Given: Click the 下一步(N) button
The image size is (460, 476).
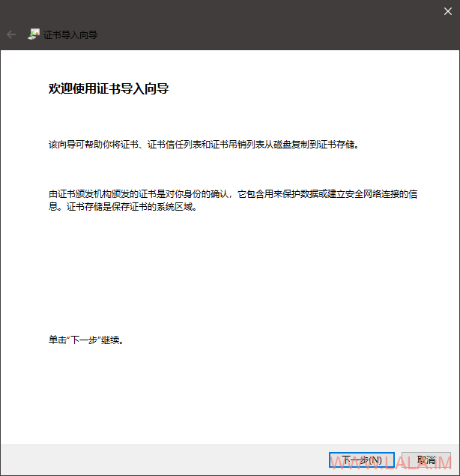Looking at the screenshot, I should pyautogui.click(x=362, y=460).
